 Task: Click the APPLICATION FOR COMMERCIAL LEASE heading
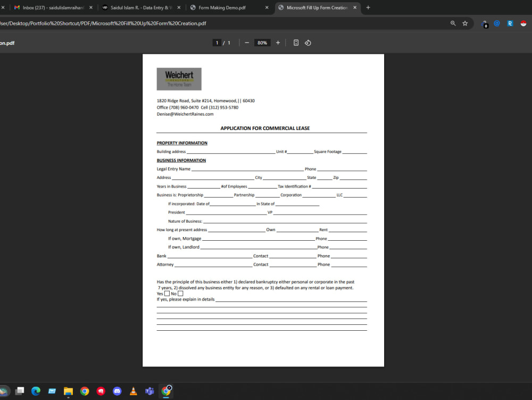point(265,128)
